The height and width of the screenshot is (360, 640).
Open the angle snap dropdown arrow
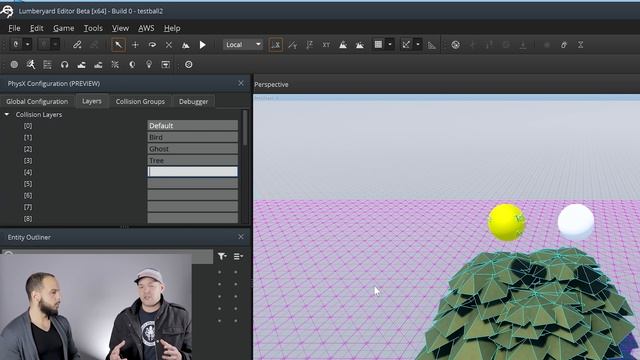[418, 44]
